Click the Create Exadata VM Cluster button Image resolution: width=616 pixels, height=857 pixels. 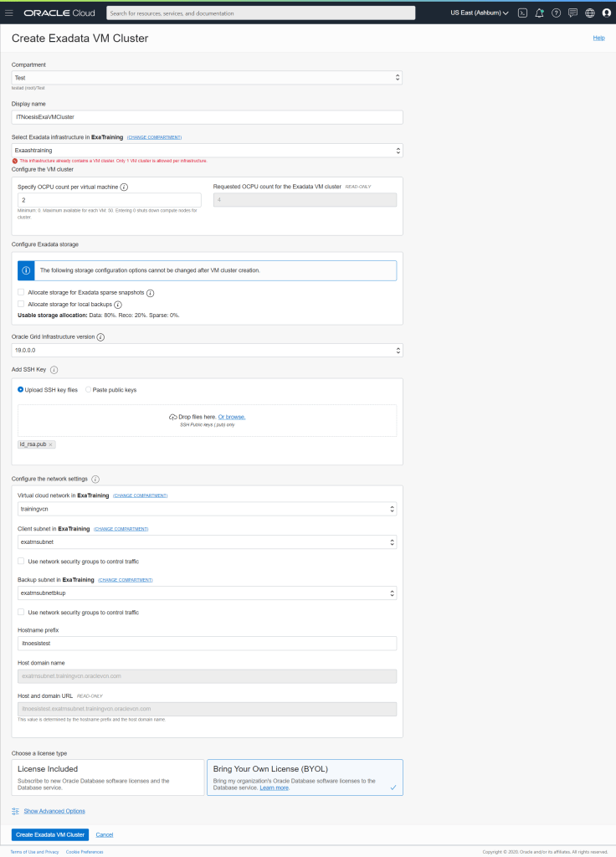click(49, 834)
